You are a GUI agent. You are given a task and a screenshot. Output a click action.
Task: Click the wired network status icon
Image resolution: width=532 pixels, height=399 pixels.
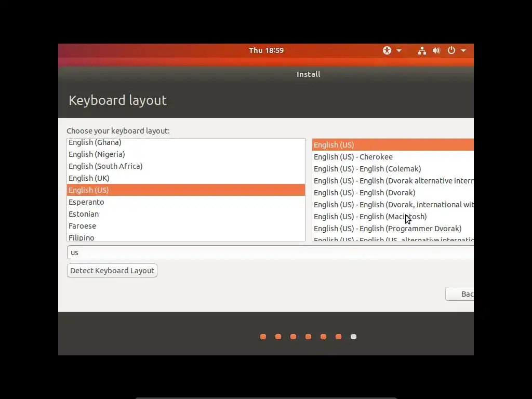tap(422, 50)
